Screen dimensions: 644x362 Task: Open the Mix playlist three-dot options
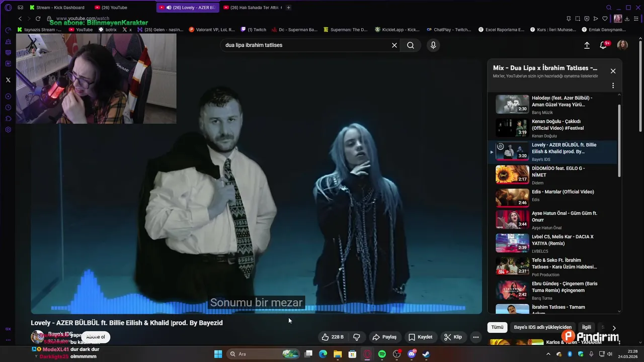point(613,85)
